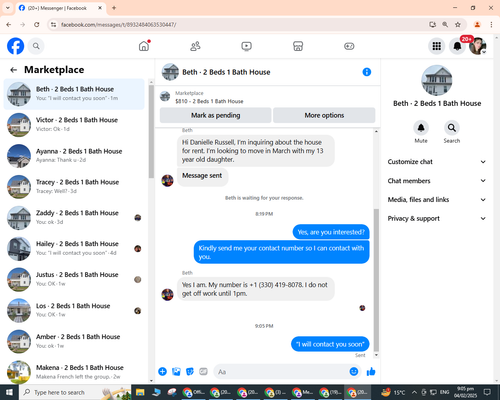Viewport: 500px width, 400px height.
Task: Select the Beth conversation in list
Action: pyautogui.click(x=74, y=94)
